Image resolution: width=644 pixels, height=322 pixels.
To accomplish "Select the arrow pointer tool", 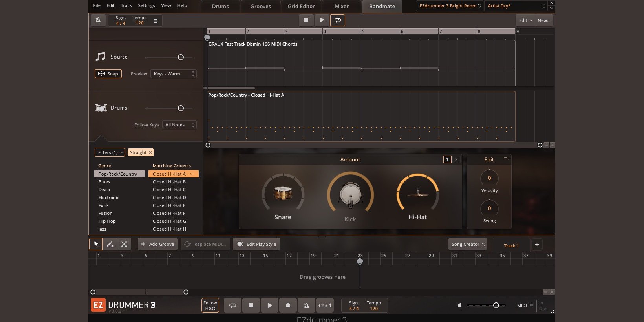I will (x=96, y=244).
